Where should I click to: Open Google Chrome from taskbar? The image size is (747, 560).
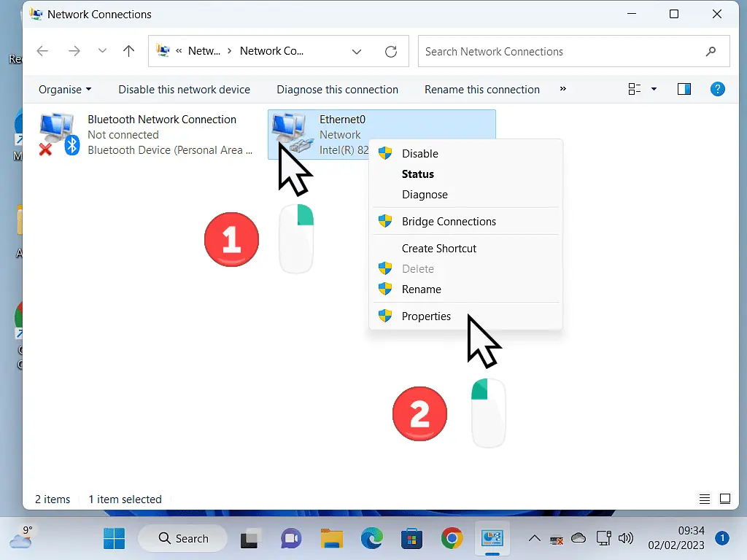tap(452, 538)
